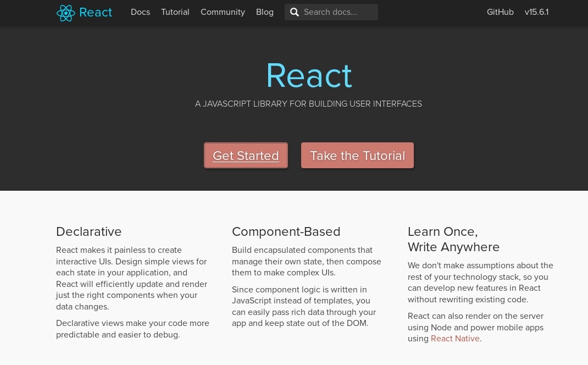Focus the Search docs input field
Image resolution: width=588 pixels, height=365 pixels.
331,12
